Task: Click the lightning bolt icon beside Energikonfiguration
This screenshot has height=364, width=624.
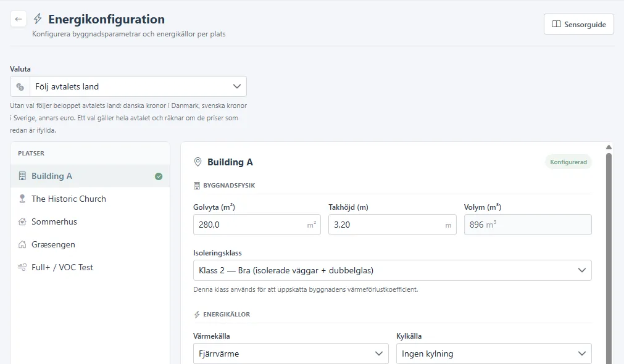Action: click(x=38, y=19)
